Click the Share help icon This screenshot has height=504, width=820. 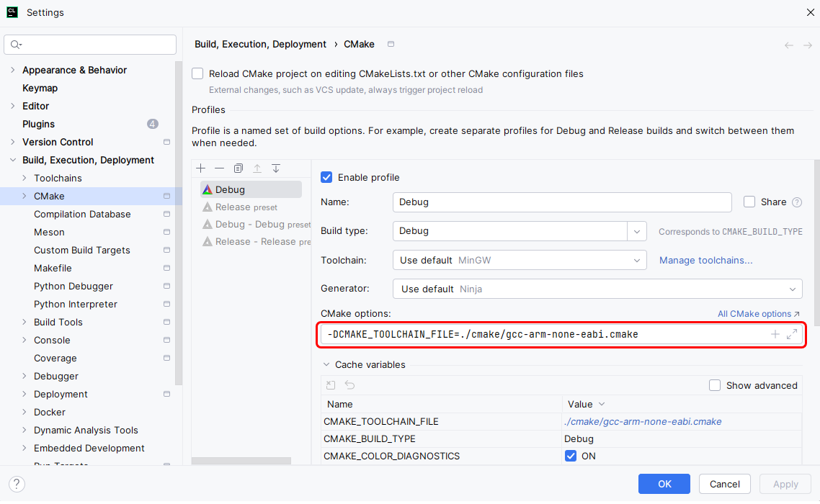click(x=797, y=202)
